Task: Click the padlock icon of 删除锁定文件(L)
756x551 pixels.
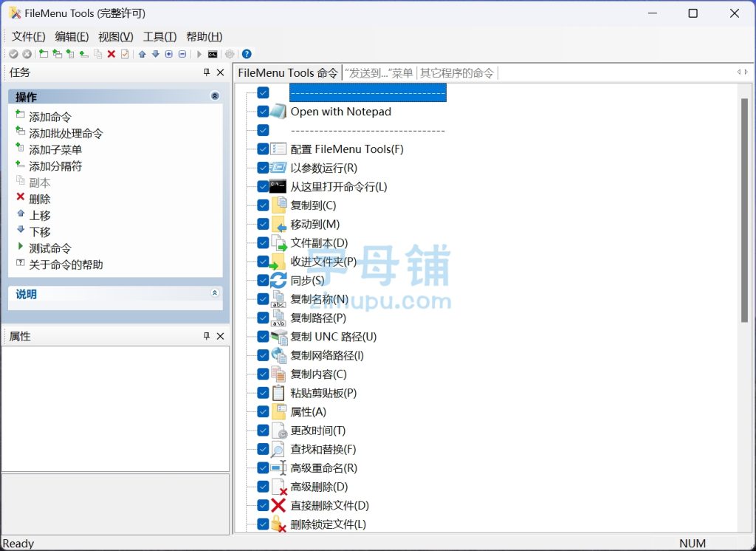Action: [x=278, y=524]
